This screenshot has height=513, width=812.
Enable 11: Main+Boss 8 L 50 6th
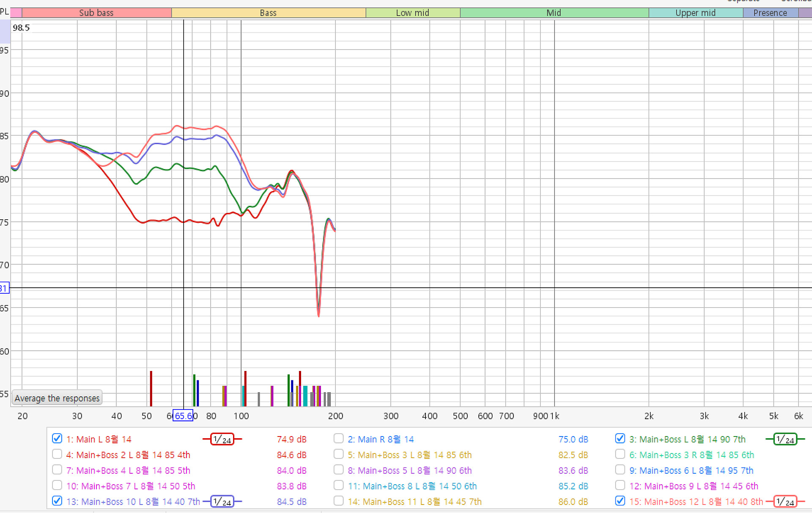pos(338,486)
